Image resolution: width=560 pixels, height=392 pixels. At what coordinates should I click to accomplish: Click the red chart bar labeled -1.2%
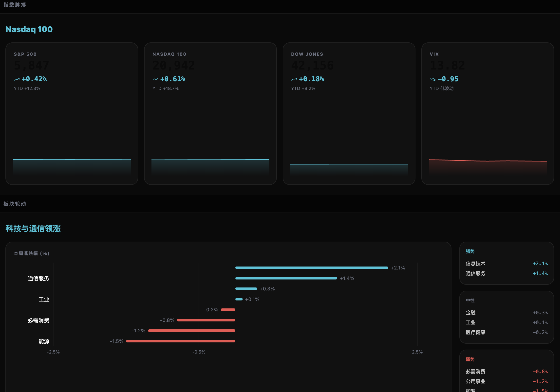pos(192,331)
